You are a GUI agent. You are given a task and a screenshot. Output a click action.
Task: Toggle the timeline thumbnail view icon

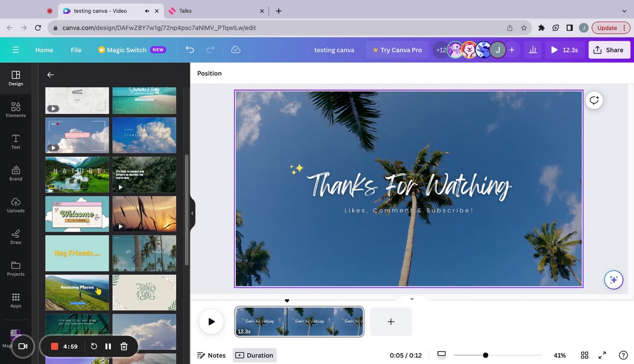tap(441, 355)
